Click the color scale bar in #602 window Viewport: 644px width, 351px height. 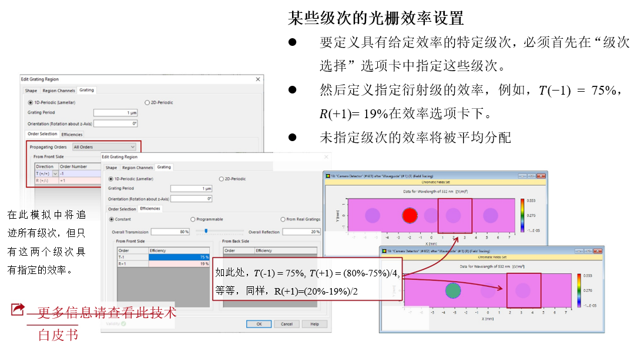coord(579,290)
